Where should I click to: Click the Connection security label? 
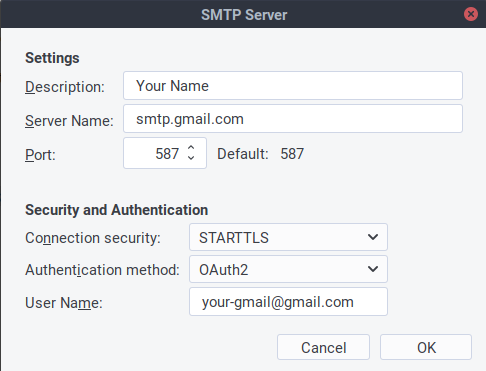[x=93, y=238]
